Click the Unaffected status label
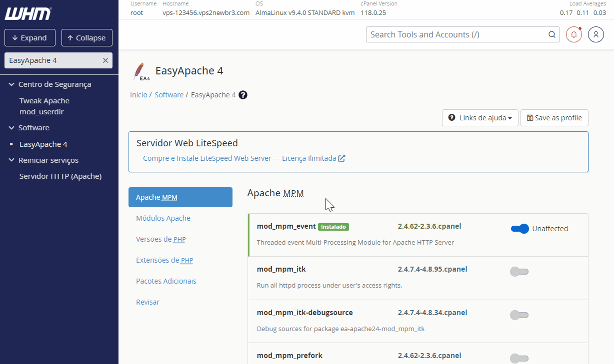The width and height of the screenshot is (614, 364). tap(550, 229)
